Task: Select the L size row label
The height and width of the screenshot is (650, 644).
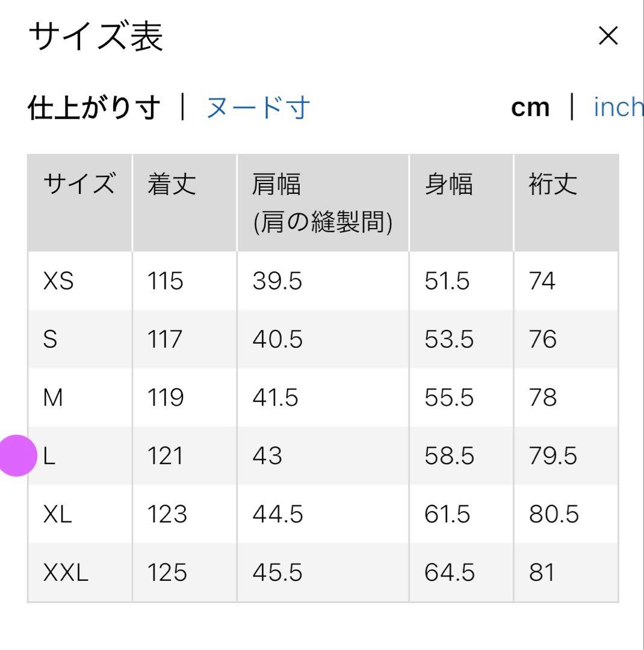Action: (x=49, y=456)
